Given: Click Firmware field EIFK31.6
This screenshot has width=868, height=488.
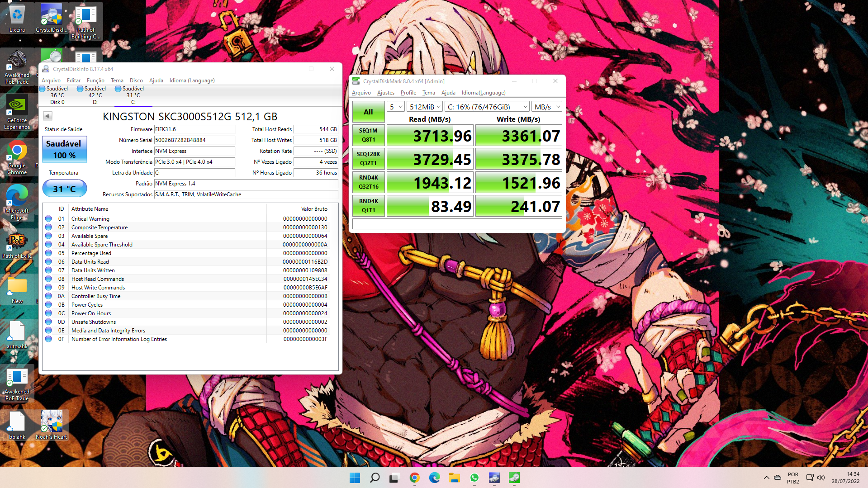Looking at the screenshot, I should [194, 129].
